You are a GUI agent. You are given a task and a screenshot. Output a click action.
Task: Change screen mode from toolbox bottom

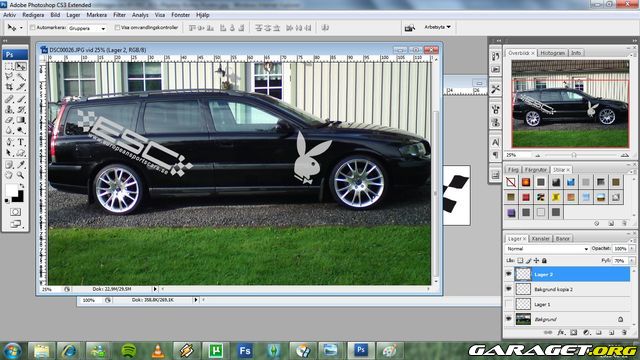(15, 224)
